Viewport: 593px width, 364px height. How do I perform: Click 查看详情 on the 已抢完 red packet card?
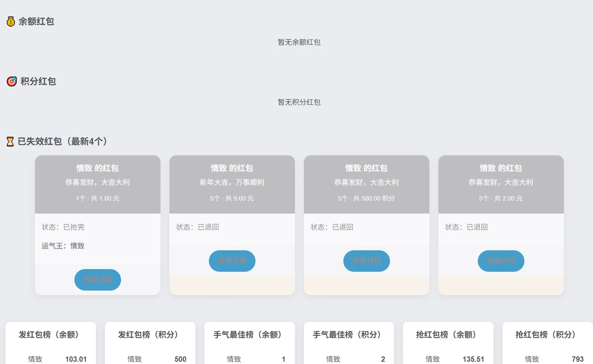coord(97,279)
